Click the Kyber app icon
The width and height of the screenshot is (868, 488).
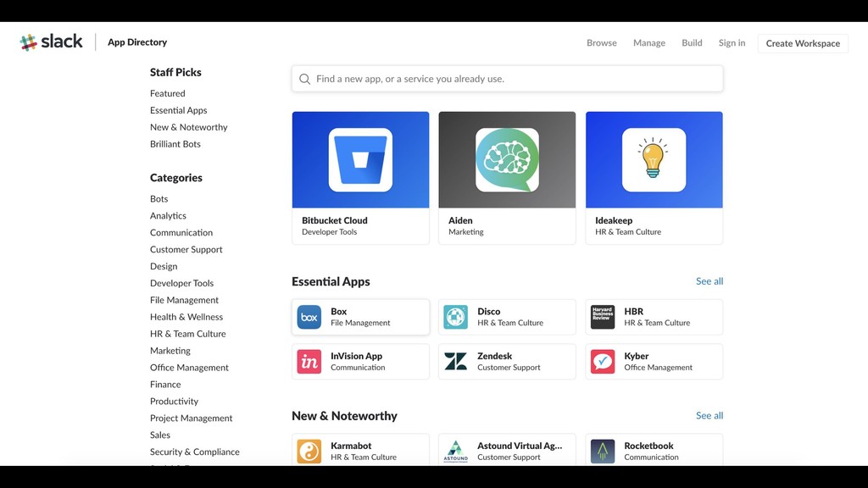[x=603, y=362]
